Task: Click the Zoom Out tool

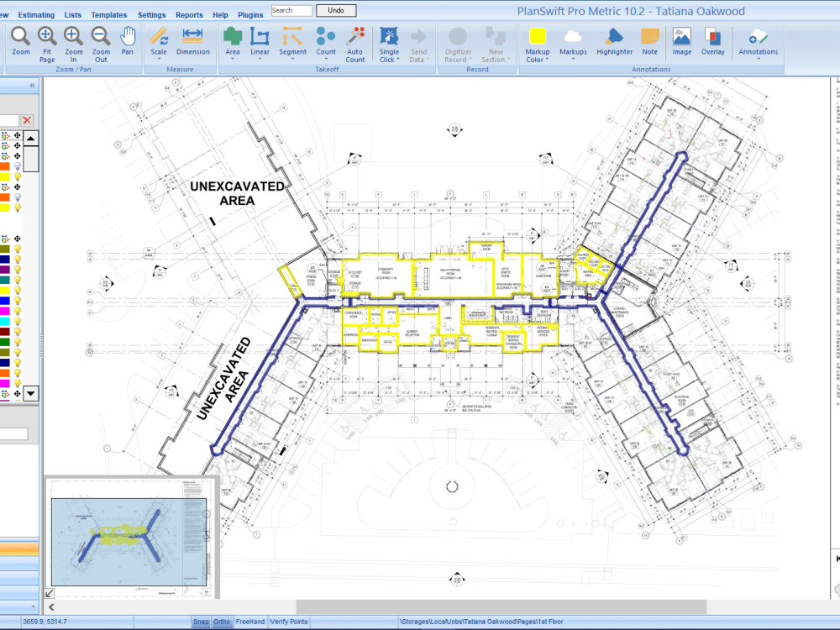Action: point(101,45)
